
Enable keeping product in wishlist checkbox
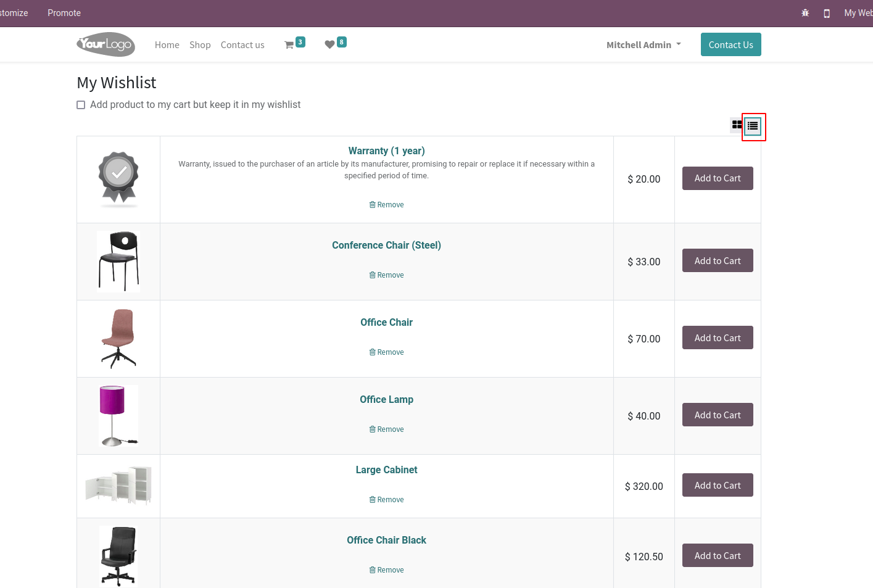pos(81,105)
